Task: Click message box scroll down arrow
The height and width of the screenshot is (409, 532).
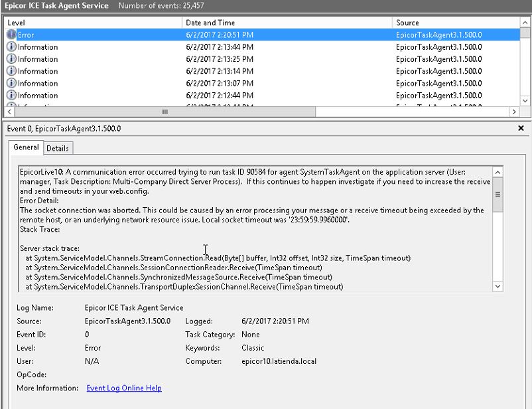Action: point(498,286)
